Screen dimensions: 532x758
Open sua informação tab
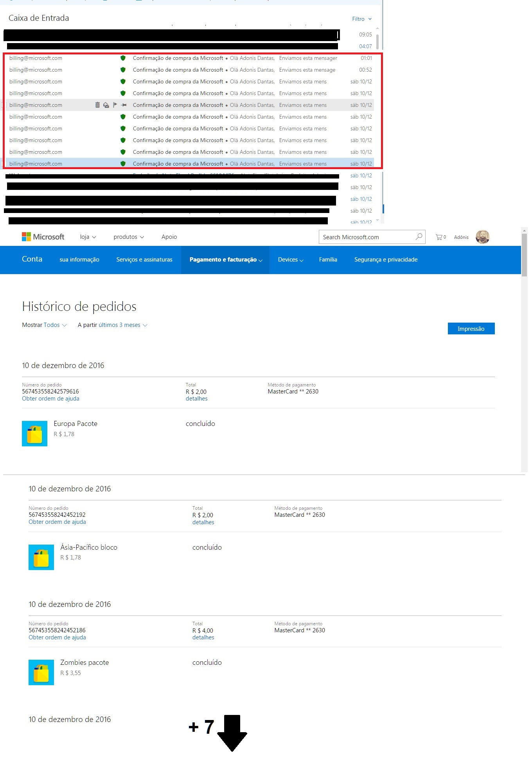79,260
